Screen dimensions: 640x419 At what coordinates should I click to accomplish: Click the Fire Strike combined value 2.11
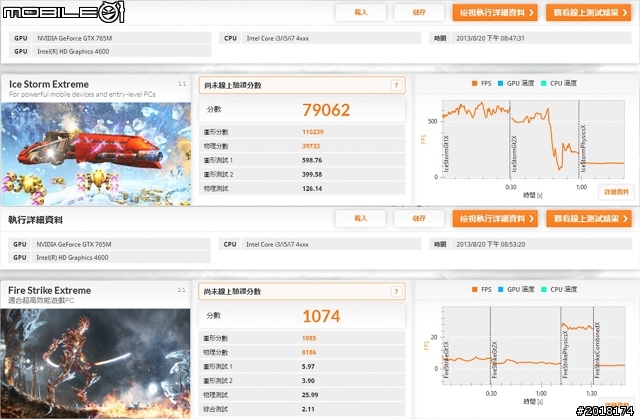308,409
